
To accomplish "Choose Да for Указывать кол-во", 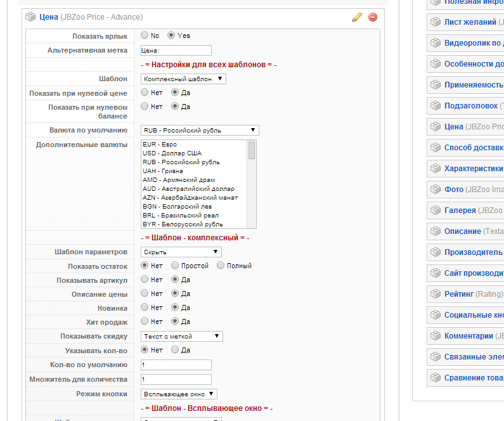I will pos(175,350).
